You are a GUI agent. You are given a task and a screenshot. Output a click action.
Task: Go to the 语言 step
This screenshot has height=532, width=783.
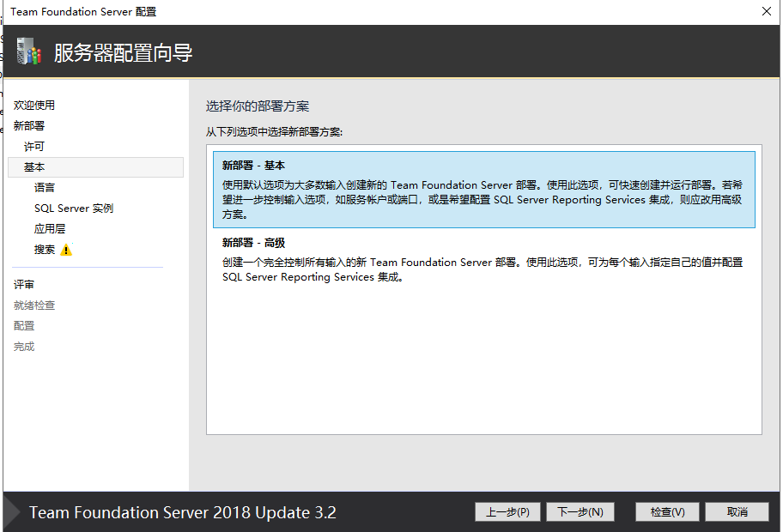45,188
